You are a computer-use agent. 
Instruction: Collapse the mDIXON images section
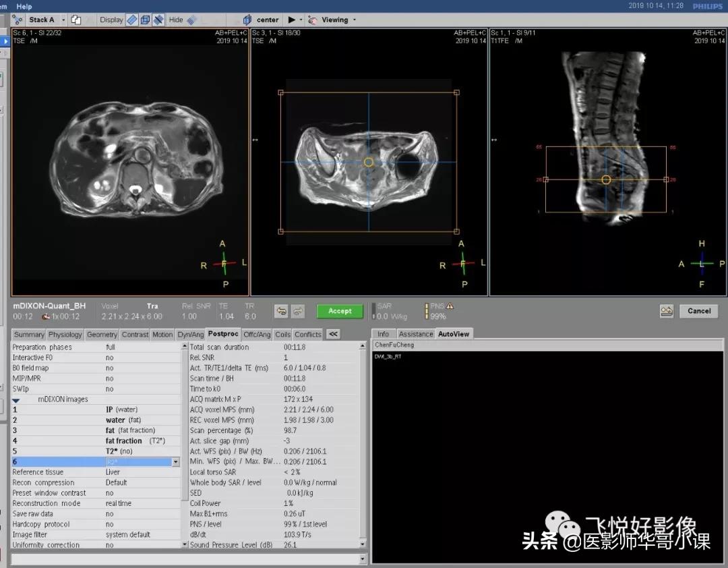pyautogui.click(x=16, y=399)
